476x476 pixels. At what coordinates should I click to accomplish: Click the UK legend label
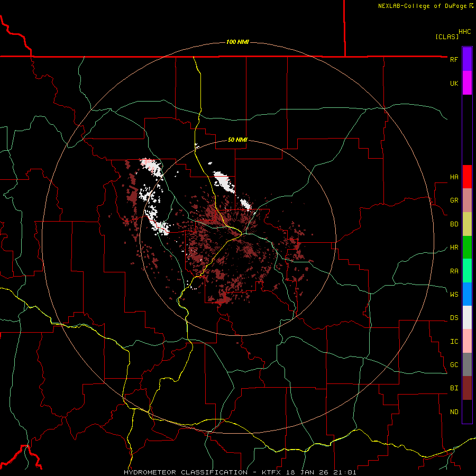coord(454,83)
